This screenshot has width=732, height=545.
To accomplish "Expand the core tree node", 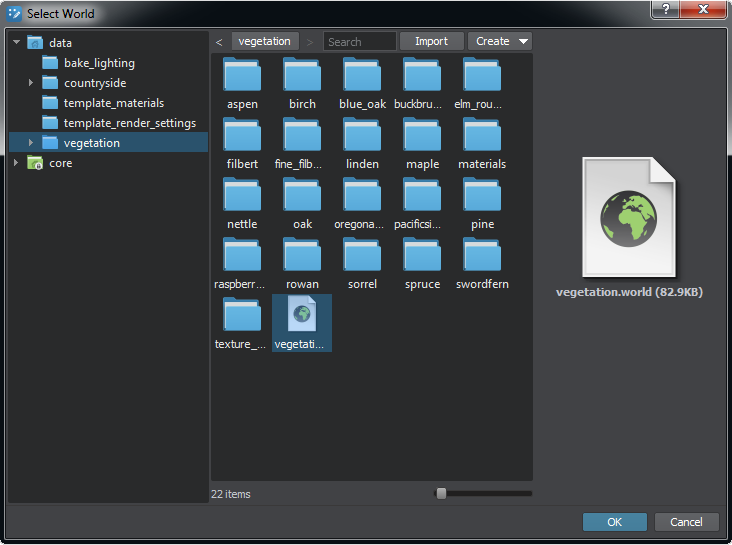I will (17, 163).
